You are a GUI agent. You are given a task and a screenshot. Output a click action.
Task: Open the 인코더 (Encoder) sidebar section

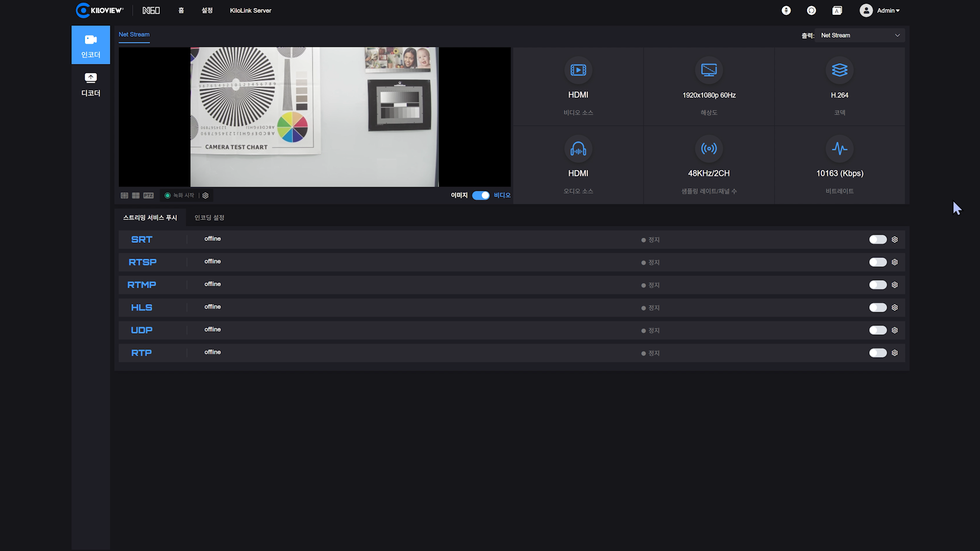tap(90, 45)
